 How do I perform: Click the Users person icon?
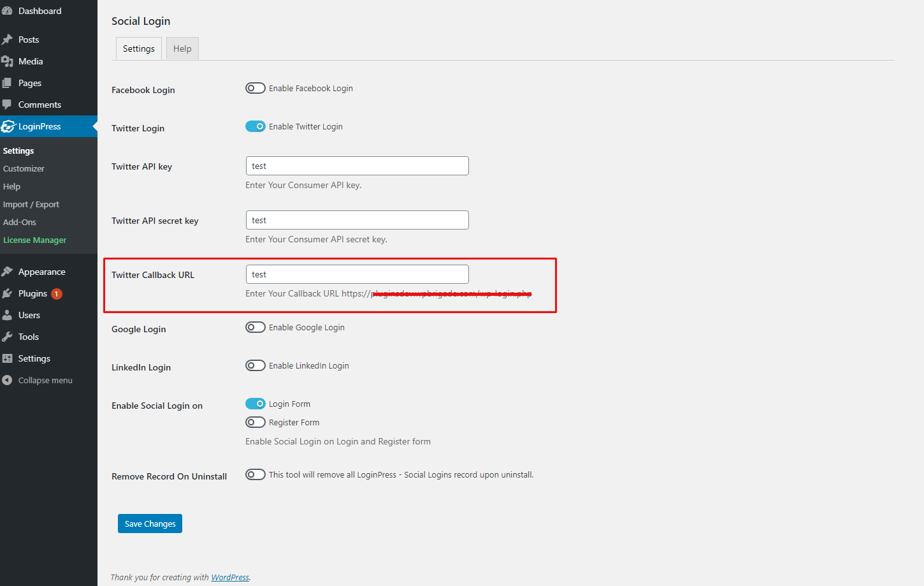click(x=7, y=315)
